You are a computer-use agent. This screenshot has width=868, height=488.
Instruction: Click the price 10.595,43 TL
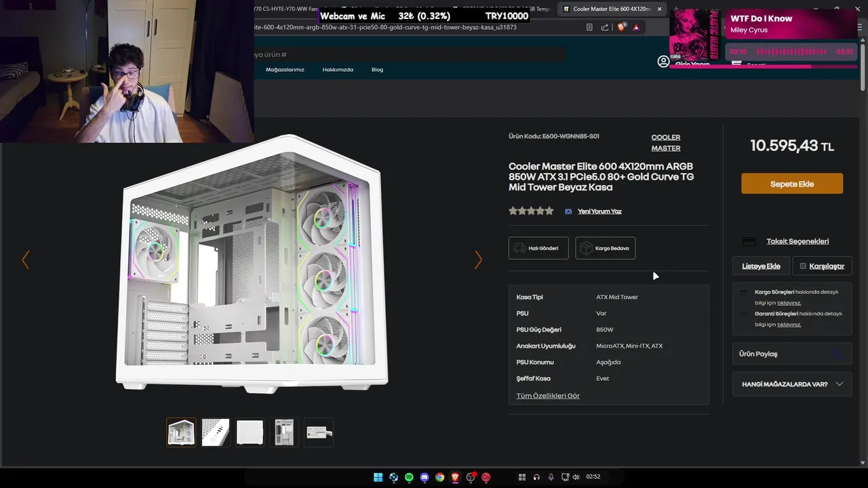[792, 146]
